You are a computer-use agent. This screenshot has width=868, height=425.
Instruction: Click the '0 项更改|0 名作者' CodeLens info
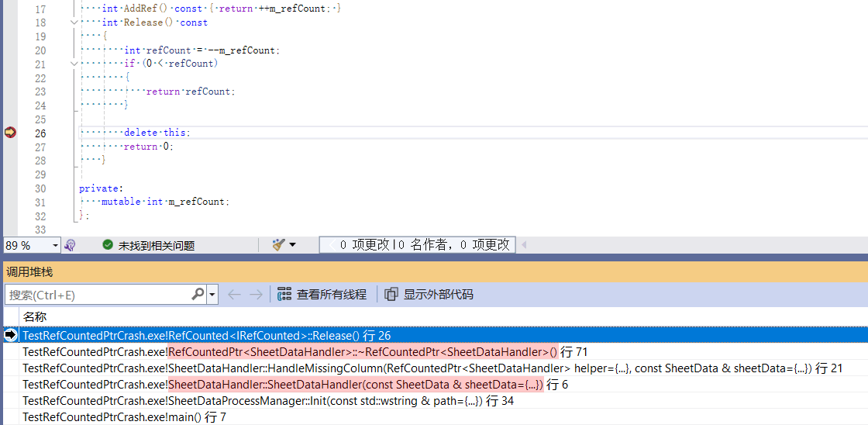[x=418, y=245]
